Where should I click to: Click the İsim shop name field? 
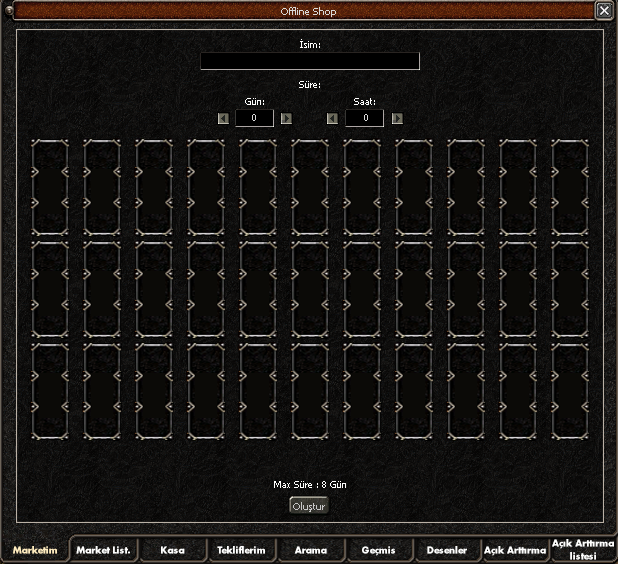click(309, 61)
